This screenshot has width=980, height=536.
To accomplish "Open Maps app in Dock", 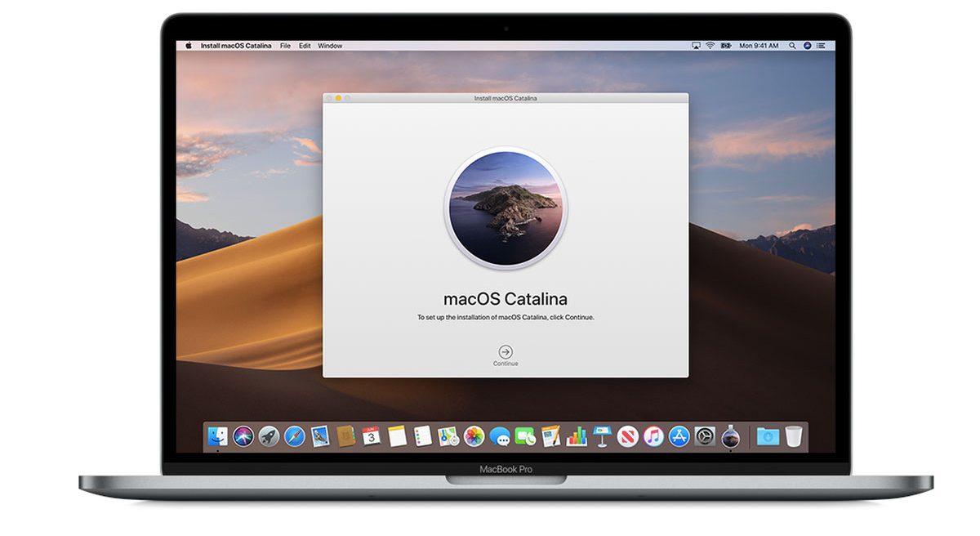I will click(x=448, y=436).
